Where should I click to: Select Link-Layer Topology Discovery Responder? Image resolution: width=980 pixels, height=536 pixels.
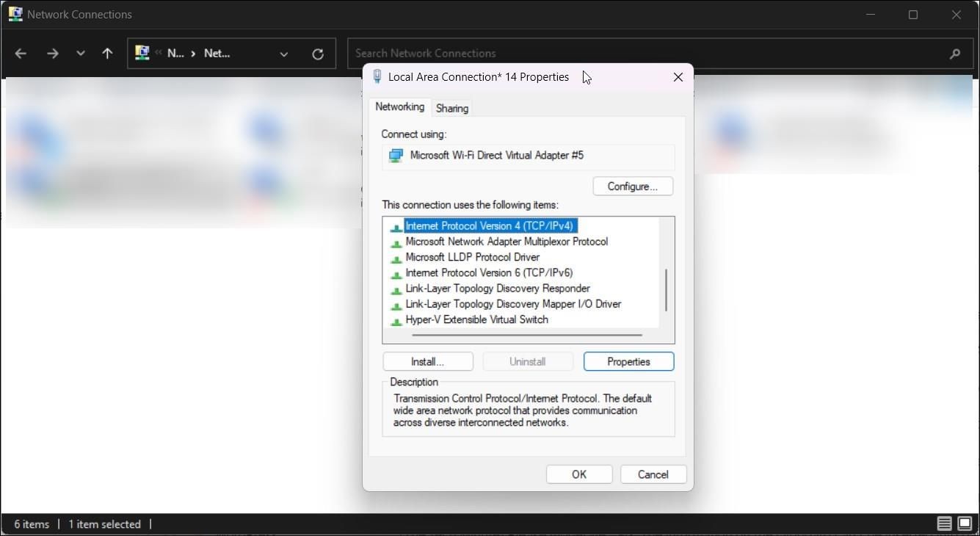pos(498,289)
